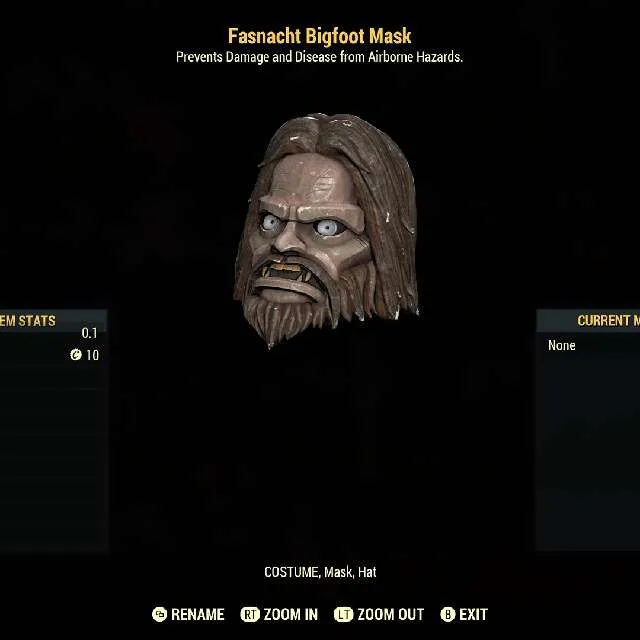Click the airborne hazards description line

coord(320,57)
